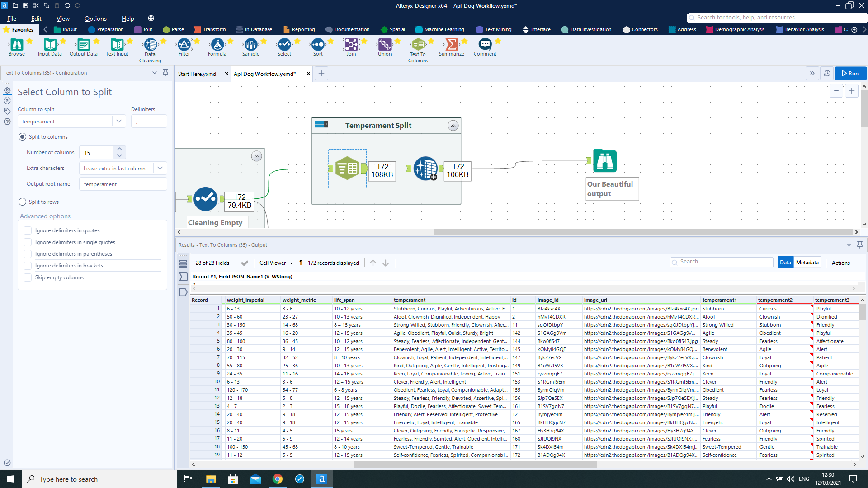Expand the Extra characters dropdown
Viewport: 868px width, 488px height.
tap(160, 168)
